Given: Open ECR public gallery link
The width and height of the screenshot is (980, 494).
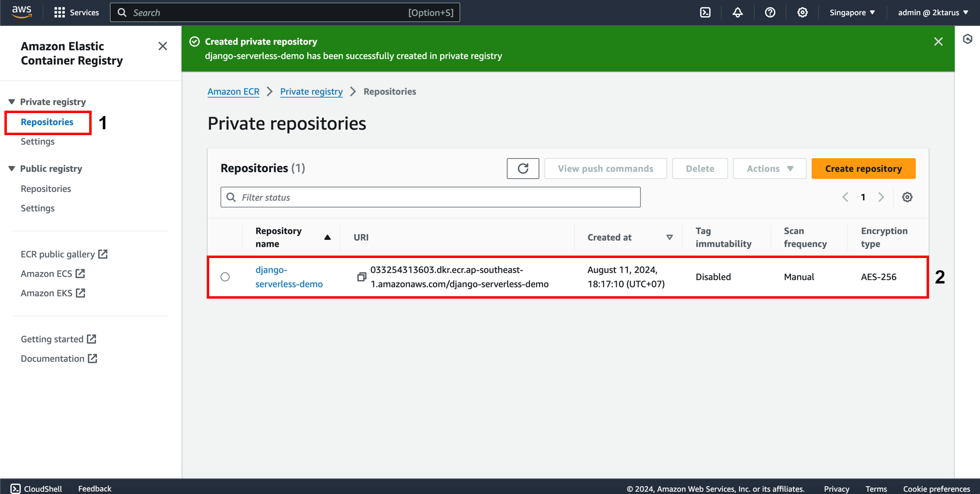Looking at the screenshot, I should point(64,254).
